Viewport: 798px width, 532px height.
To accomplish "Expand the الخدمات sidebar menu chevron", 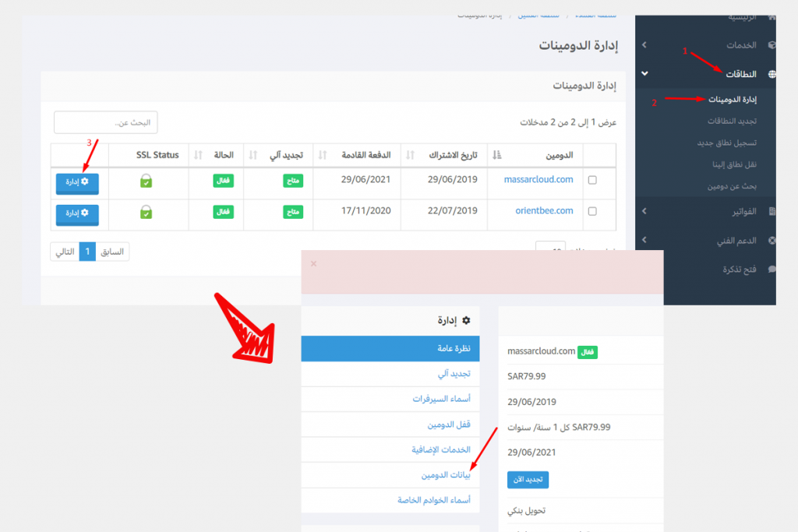I will 644,44.
